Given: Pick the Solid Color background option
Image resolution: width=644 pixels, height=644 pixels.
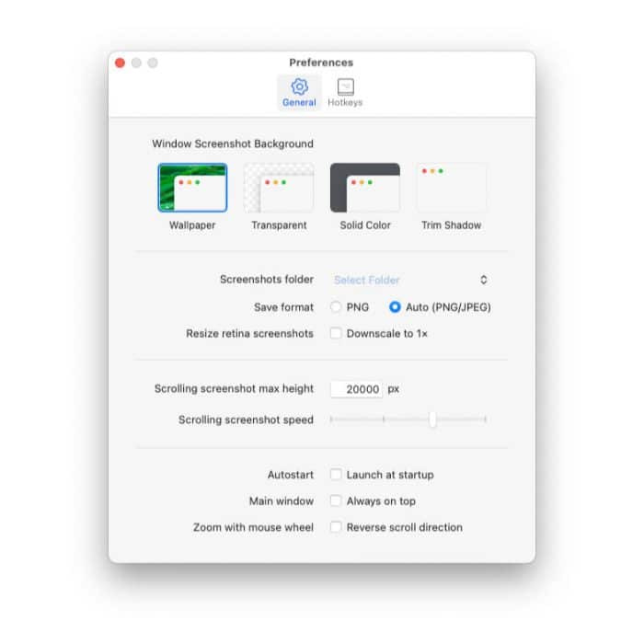Looking at the screenshot, I should [365, 188].
